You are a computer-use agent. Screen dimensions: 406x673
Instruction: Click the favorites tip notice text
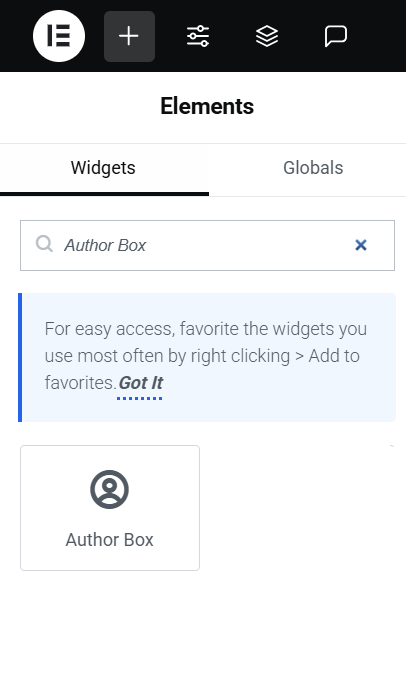tap(206, 356)
